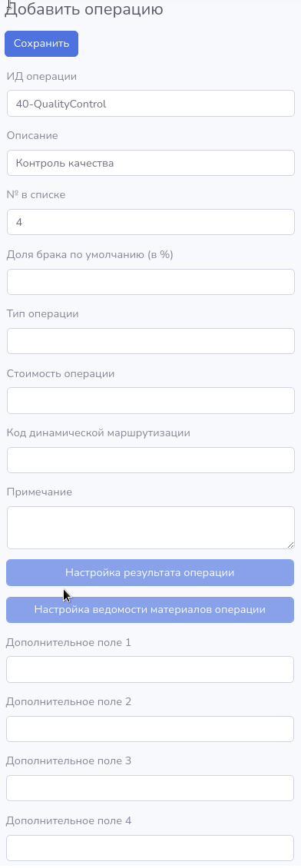
Task: Click the Добавить операцию heading
Action: [x=84, y=9]
